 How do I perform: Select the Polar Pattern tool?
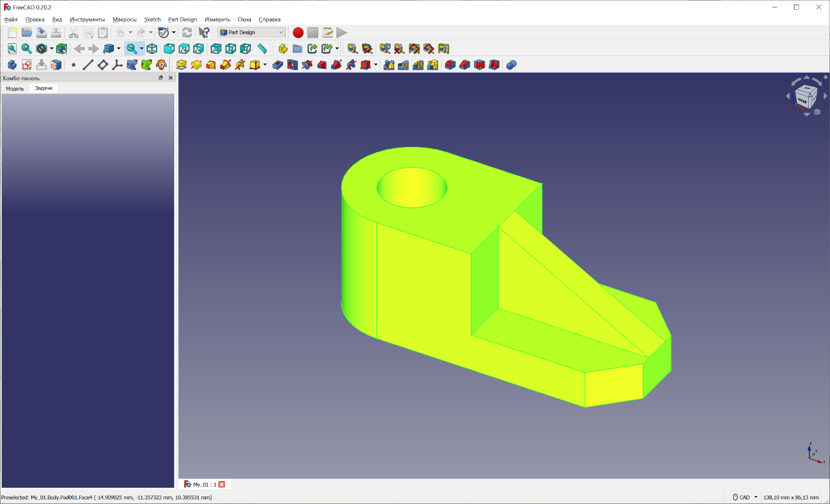[418, 65]
